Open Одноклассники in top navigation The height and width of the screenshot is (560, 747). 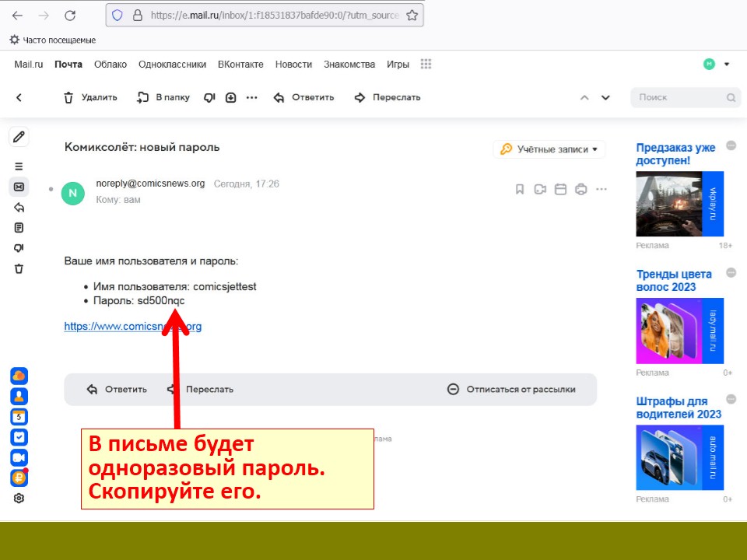[173, 65]
